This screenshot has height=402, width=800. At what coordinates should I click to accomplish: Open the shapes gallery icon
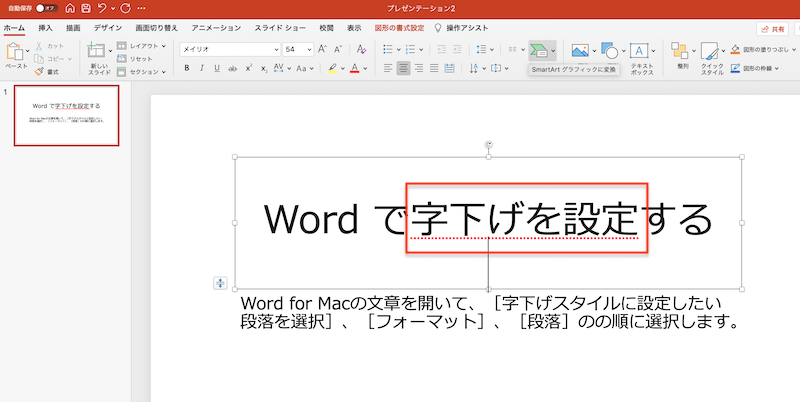click(x=609, y=51)
